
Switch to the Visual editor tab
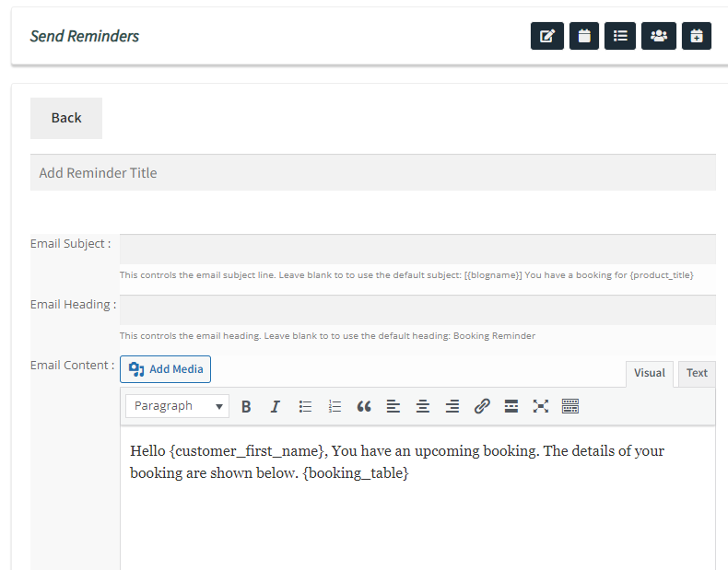649,373
